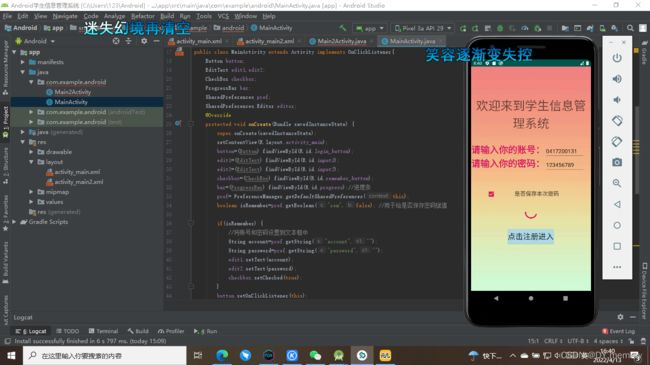This screenshot has width=650, height=365.
Task: Open the Event Log
Action: (x=618, y=331)
